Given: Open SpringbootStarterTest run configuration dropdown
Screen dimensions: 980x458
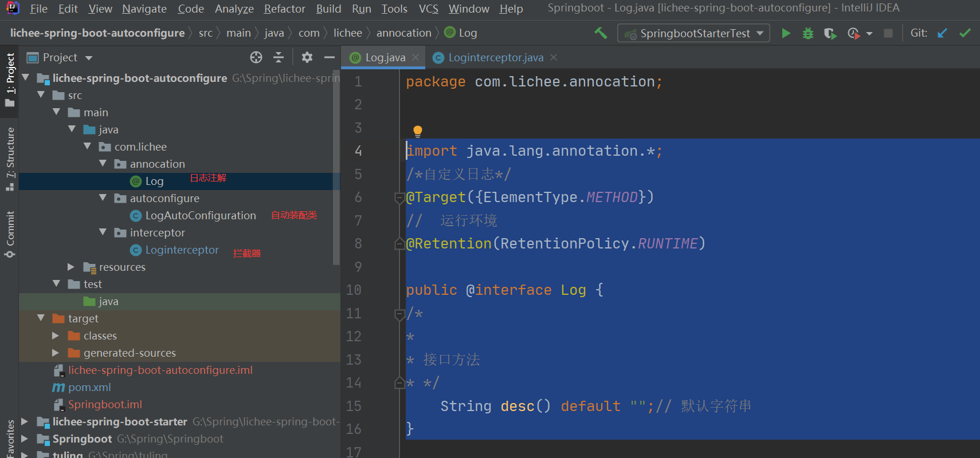Looking at the screenshot, I should tap(760, 33).
